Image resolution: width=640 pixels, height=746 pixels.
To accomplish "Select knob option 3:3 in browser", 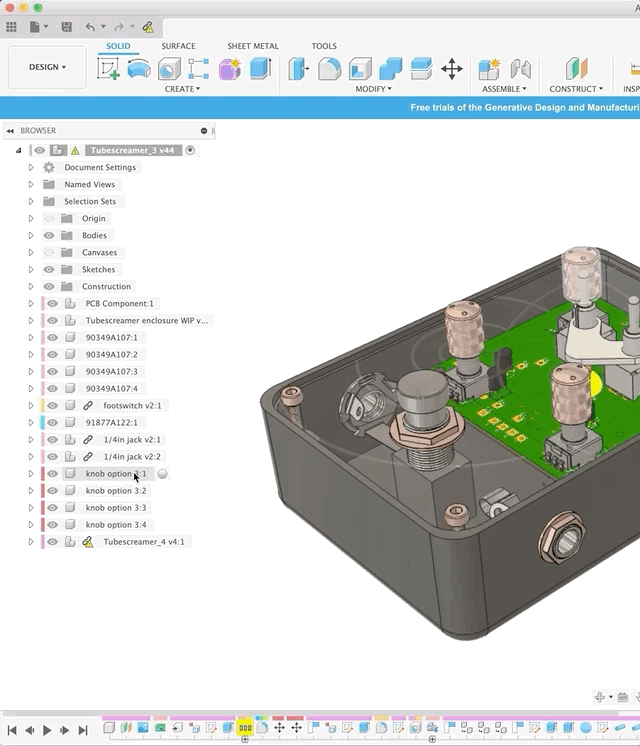I will coord(116,508).
